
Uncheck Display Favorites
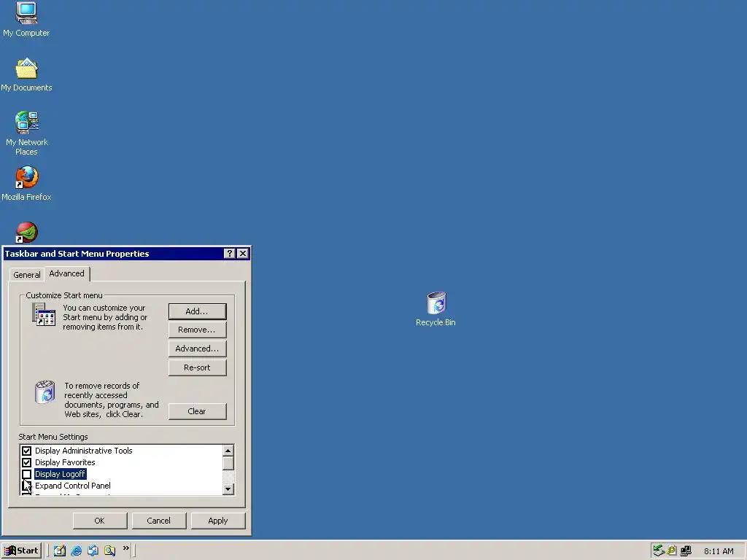[27, 462]
